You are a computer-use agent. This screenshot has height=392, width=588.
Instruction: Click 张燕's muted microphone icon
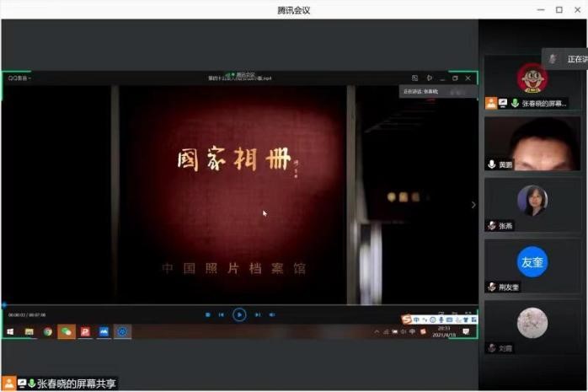click(x=492, y=226)
